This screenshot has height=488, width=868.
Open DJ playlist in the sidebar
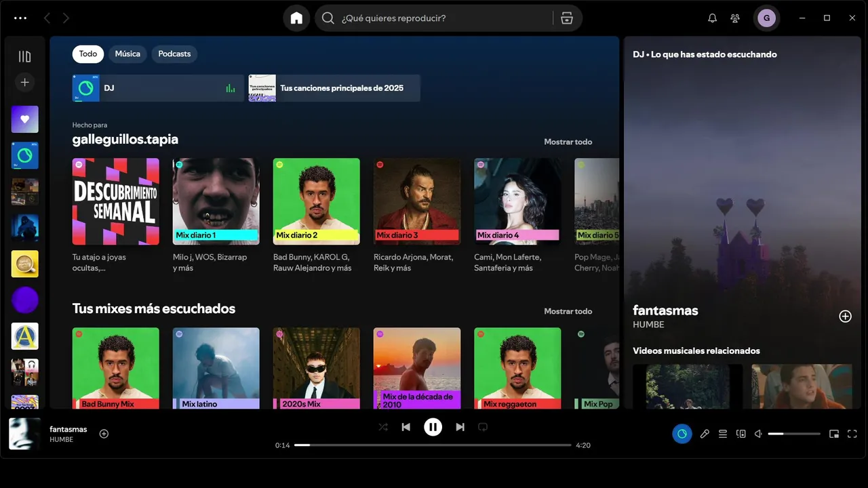24,155
